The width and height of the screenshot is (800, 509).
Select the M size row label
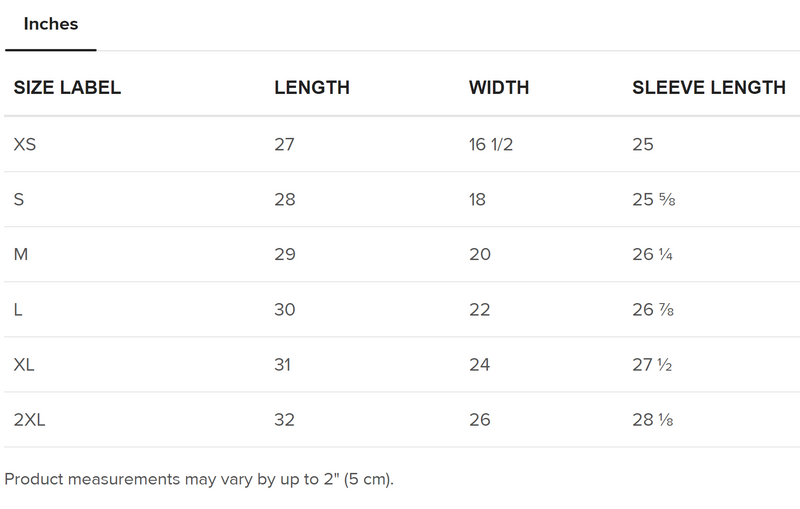click(21, 255)
